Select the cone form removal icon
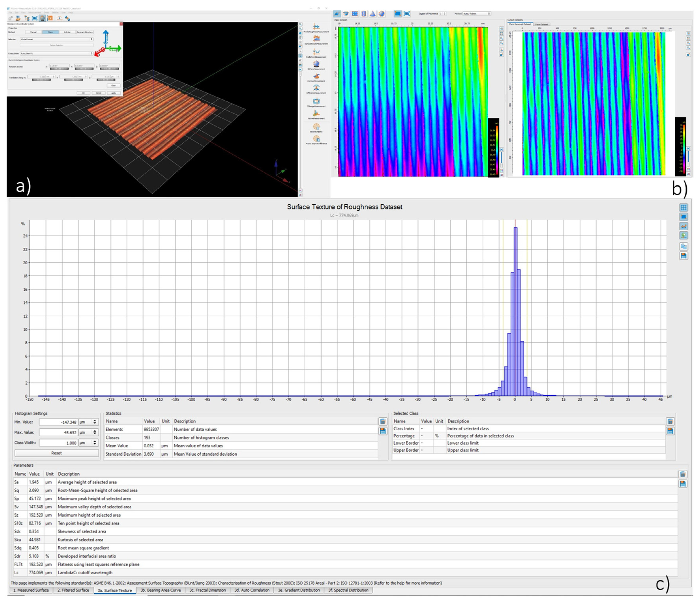700x604 pixels. point(372,14)
